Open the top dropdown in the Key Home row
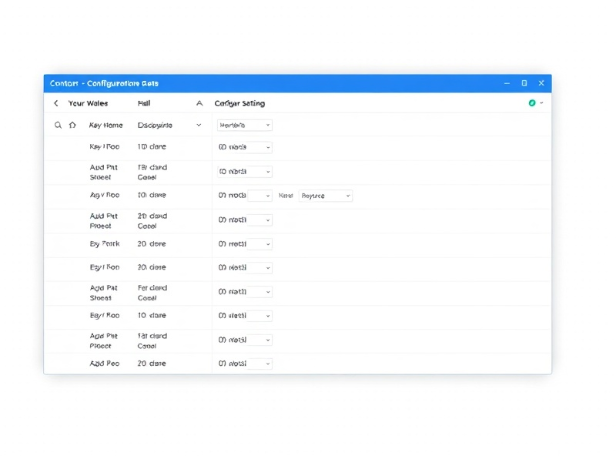 (245, 125)
